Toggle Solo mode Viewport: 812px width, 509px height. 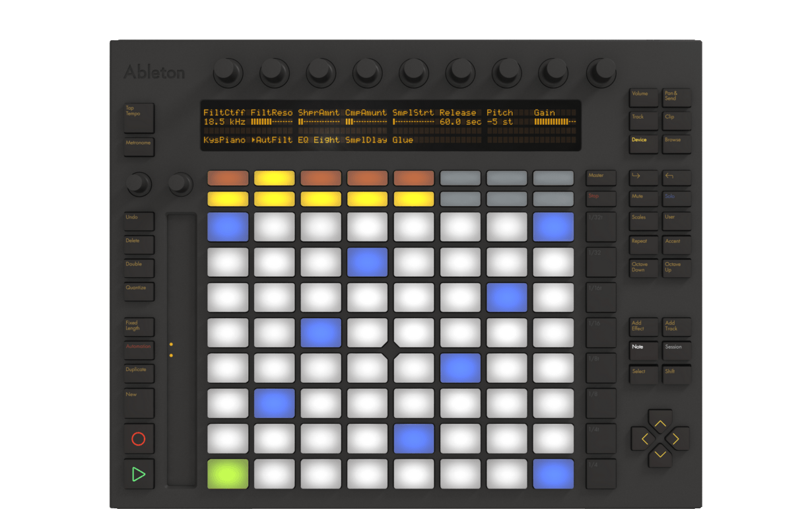coord(676,197)
